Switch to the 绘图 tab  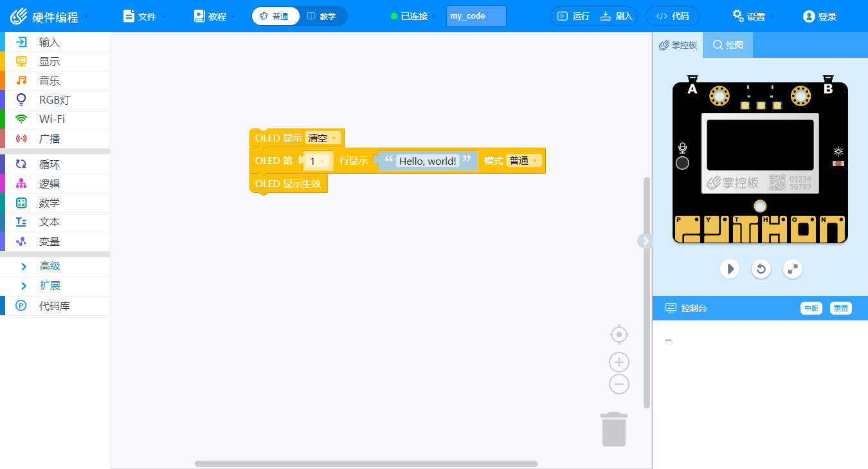point(728,45)
